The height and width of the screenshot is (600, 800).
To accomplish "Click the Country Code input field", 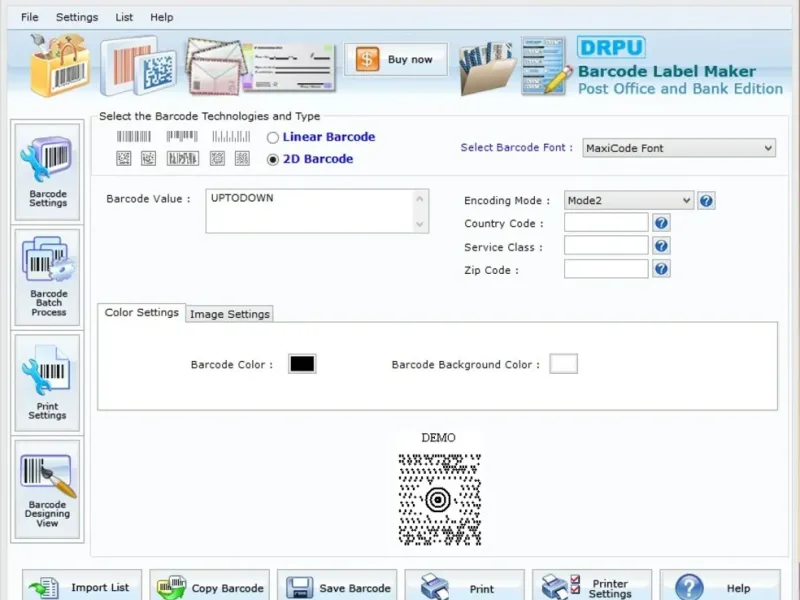I will 606,222.
